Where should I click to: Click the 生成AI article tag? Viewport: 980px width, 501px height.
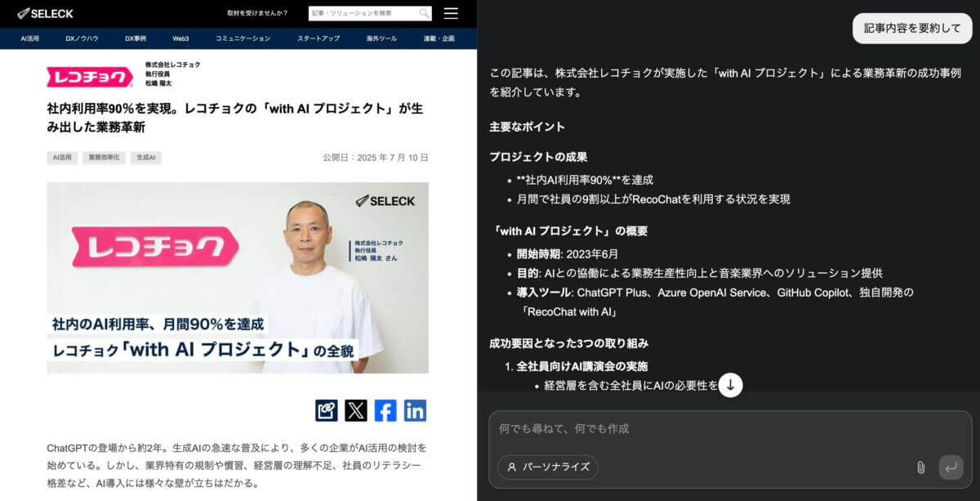click(x=146, y=157)
